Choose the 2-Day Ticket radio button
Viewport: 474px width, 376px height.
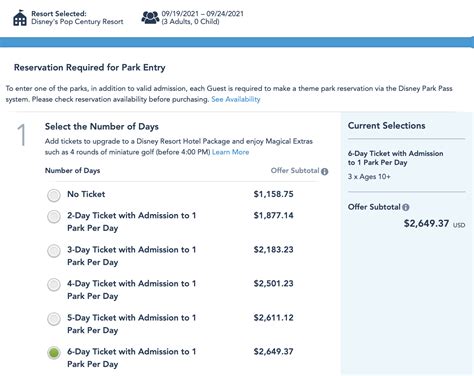(x=54, y=217)
